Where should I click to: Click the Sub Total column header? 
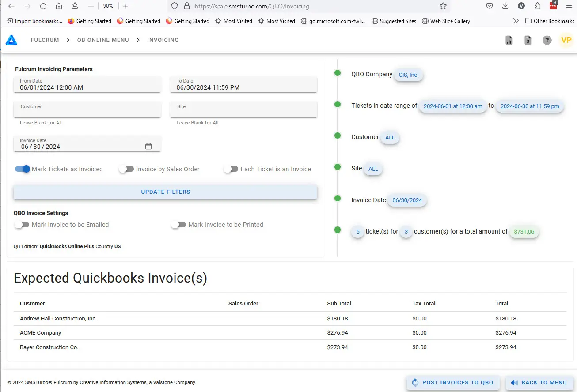(339, 304)
